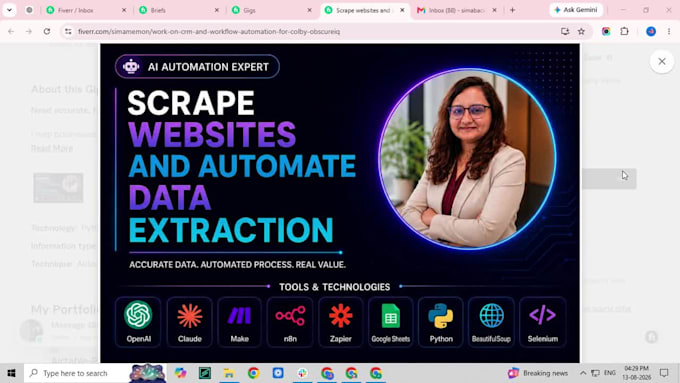Open Copilot from the taskbar
680x383 pixels.
180,373
